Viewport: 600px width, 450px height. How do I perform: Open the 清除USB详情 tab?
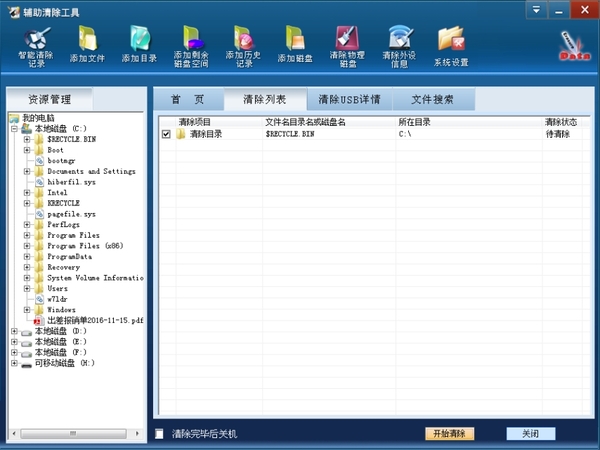click(349, 99)
